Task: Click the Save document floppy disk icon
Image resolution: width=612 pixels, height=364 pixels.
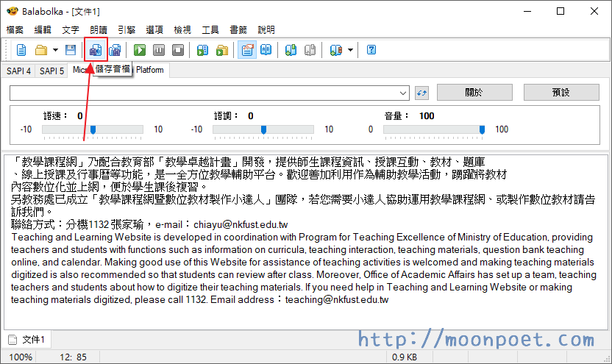Action: pos(71,50)
